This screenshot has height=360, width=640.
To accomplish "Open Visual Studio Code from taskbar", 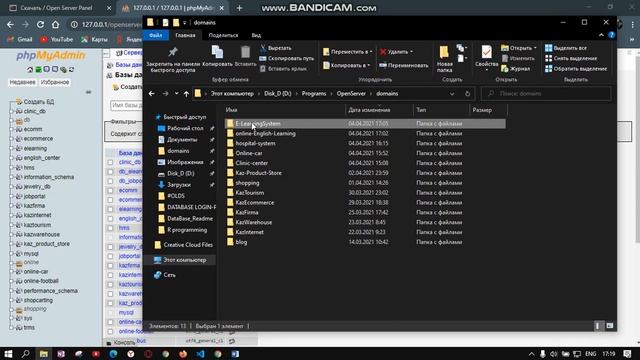I will (x=200, y=353).
